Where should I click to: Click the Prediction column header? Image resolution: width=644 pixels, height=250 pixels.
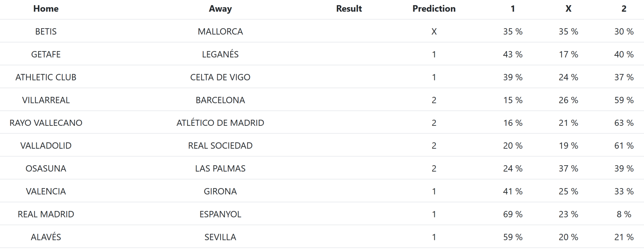pyautogui.click(x=434, y=9)
